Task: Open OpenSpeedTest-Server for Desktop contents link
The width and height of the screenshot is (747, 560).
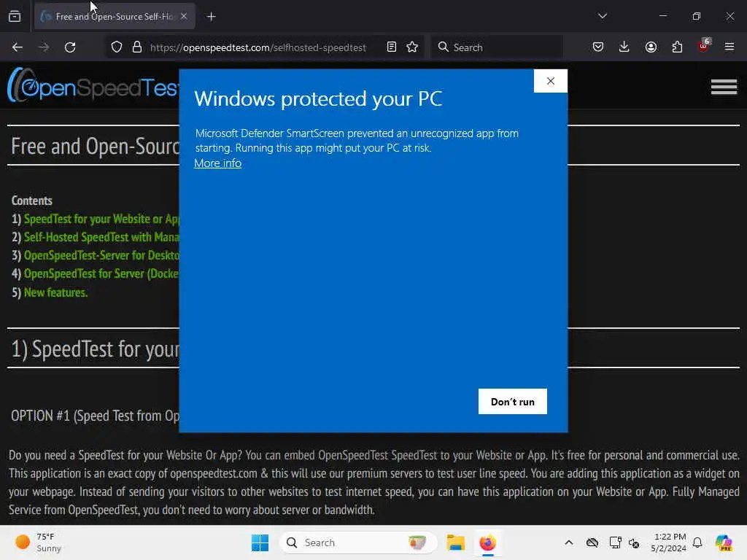Action: (x=101, y=256)
